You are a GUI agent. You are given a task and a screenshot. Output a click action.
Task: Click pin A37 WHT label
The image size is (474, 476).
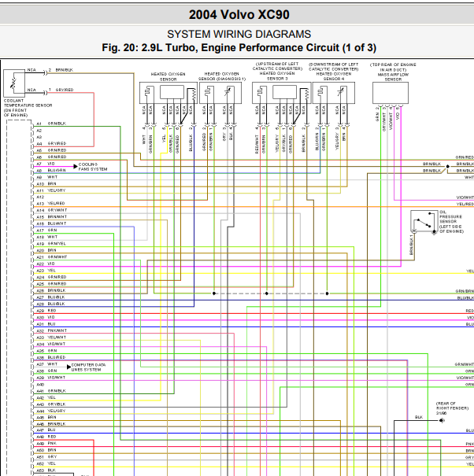46,364
